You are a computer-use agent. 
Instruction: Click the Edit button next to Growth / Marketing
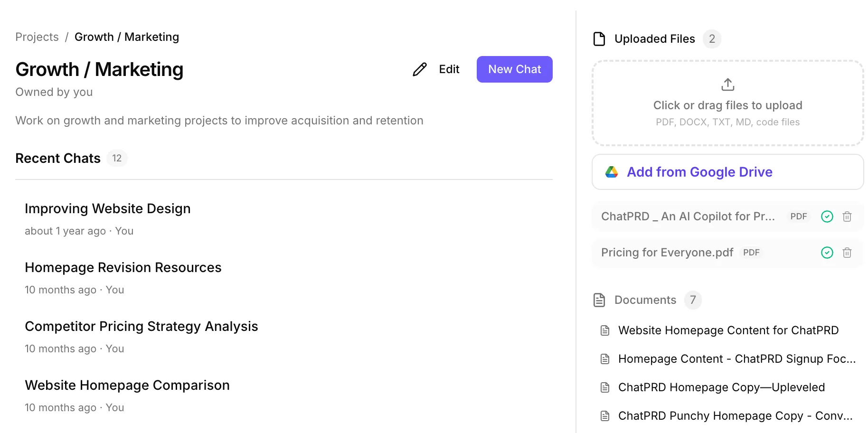[x=448, y=69]
